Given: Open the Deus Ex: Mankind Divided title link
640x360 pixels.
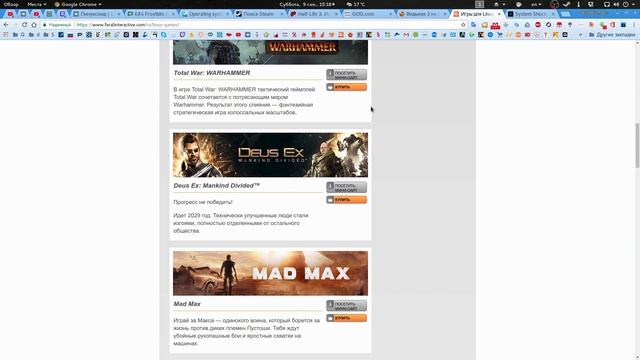Looking at the screenshot, I should click(217, 185).
